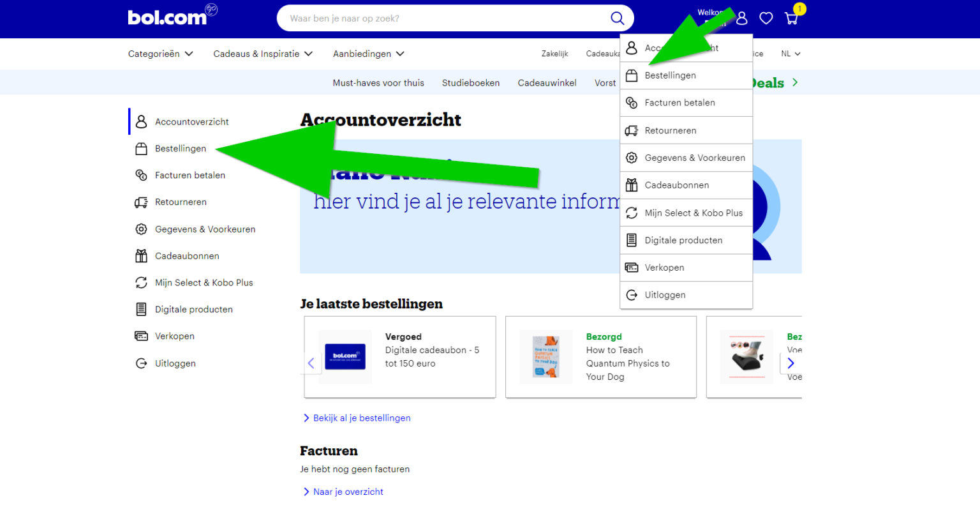Viewport: 980px width, 514px height.
Task: Show previous orders with left carousel arrow
Action: [311, 363]
